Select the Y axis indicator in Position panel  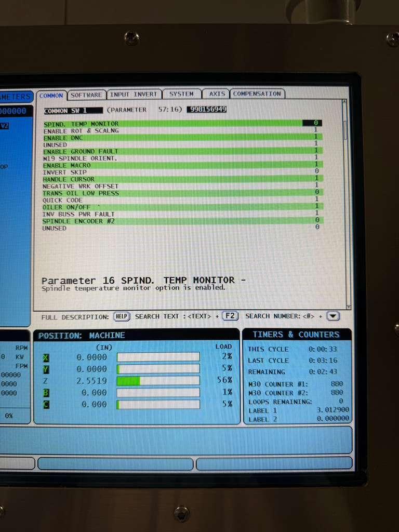coord(46,369)
